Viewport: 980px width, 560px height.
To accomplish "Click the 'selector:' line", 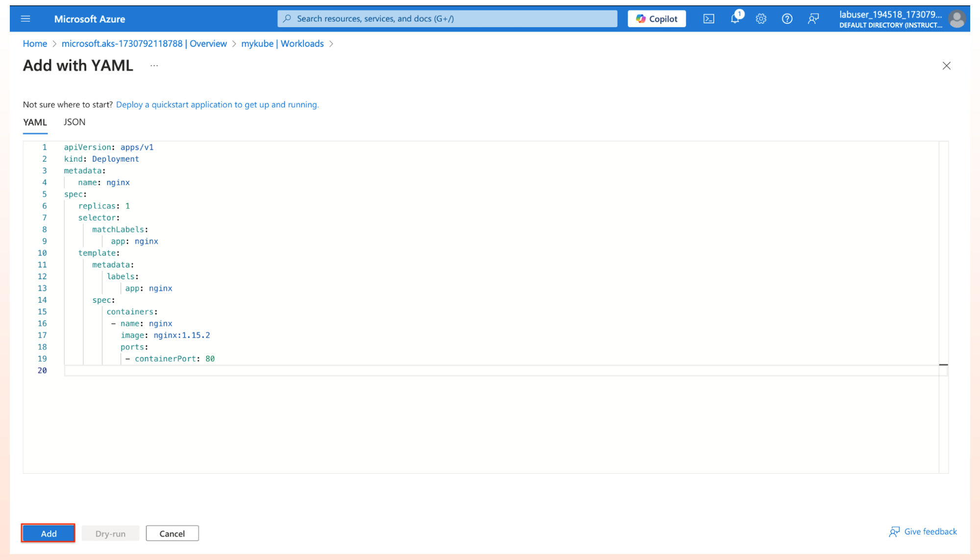I will 99,218.
